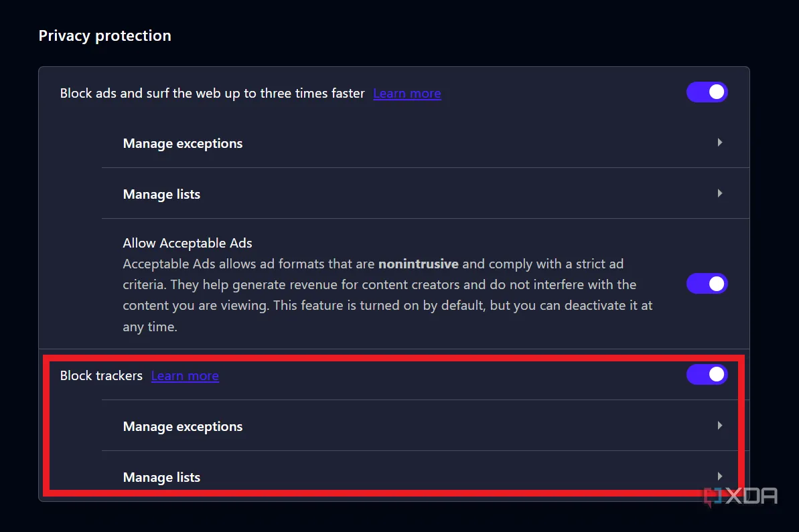Click arrow beside ad blocker Manage exceptions

(x=719, y=143)
